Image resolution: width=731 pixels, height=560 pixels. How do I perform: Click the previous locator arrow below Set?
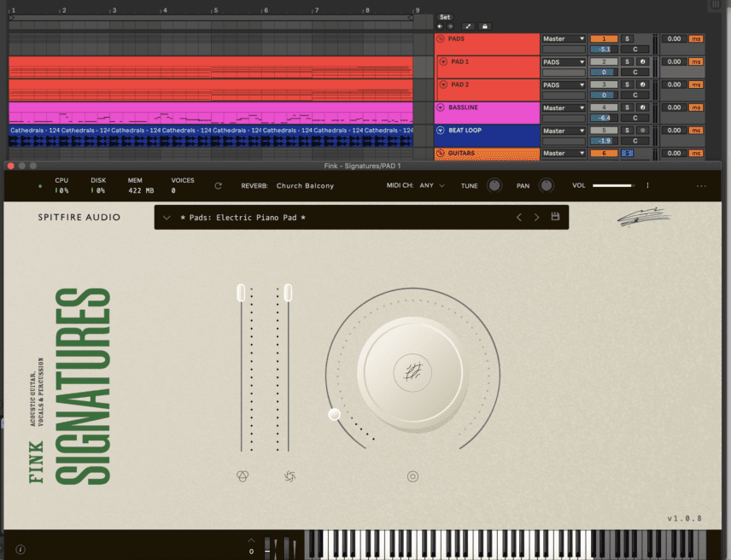coord(440,26)
